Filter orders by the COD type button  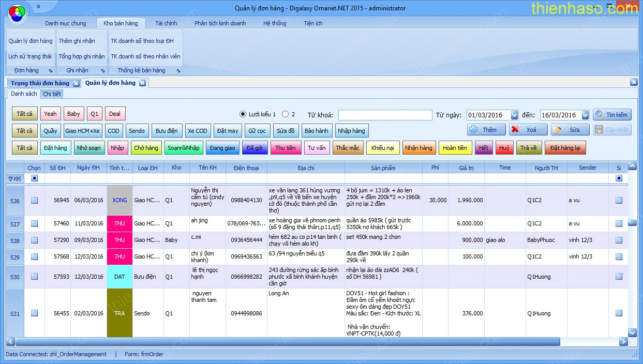113,131
